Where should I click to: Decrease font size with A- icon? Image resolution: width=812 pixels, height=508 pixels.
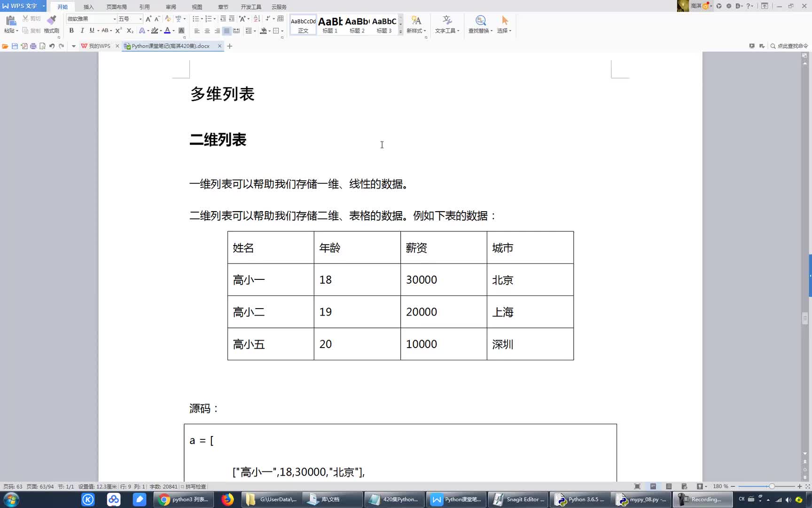pyautogui.click(x=157, y=19)
